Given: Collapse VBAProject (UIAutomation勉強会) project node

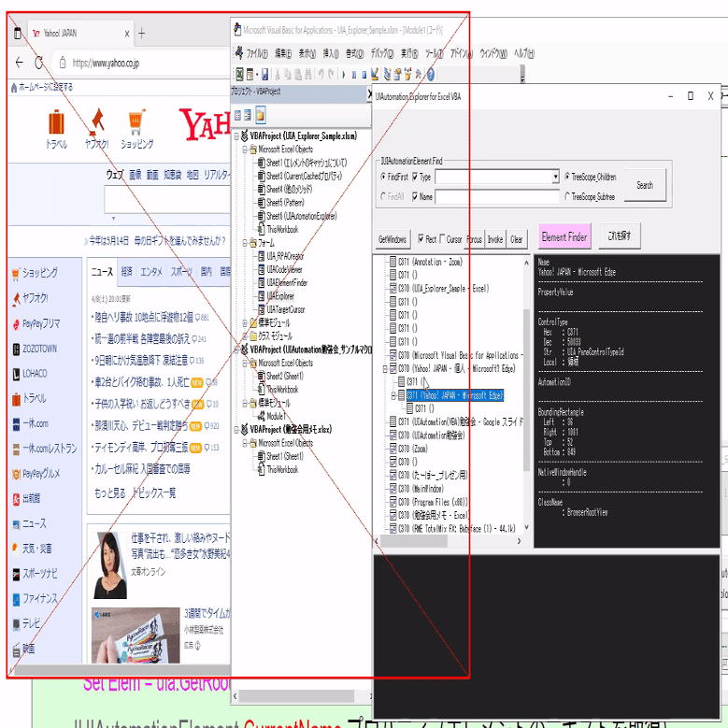Looking at the screenshot, I should (236, 350).
